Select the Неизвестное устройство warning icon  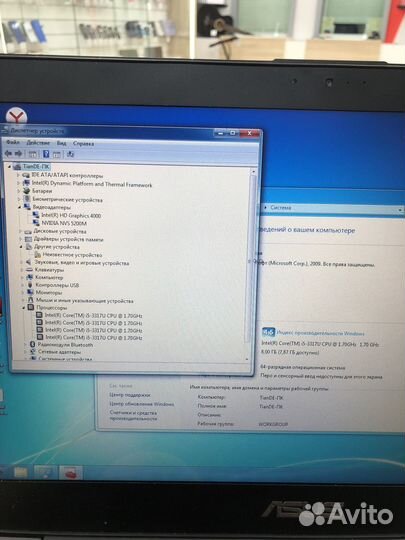point(38,255)
